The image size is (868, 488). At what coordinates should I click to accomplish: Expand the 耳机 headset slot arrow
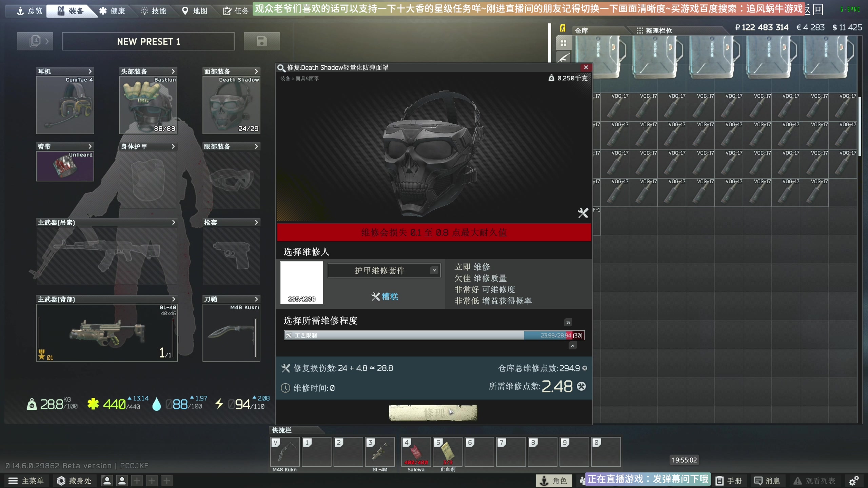tap(90, 71)
